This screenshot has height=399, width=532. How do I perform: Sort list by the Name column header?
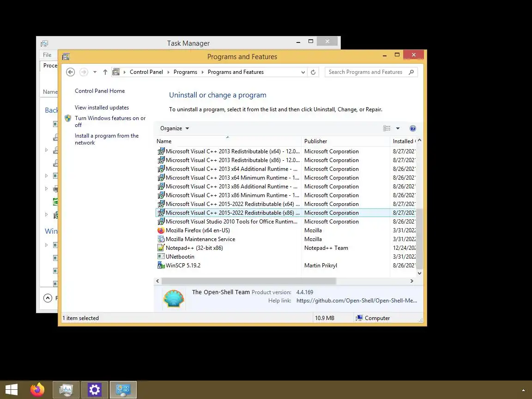[228, 141]
